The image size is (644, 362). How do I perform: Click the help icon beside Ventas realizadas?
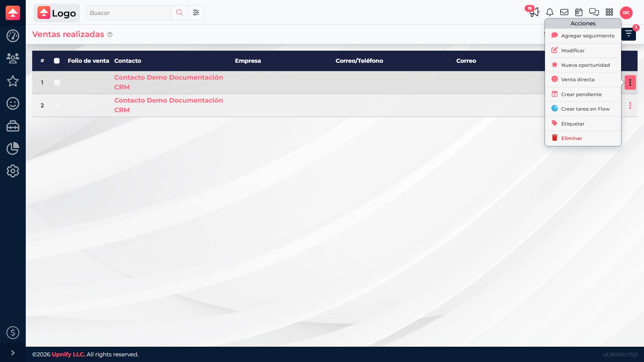coord(110,35)
